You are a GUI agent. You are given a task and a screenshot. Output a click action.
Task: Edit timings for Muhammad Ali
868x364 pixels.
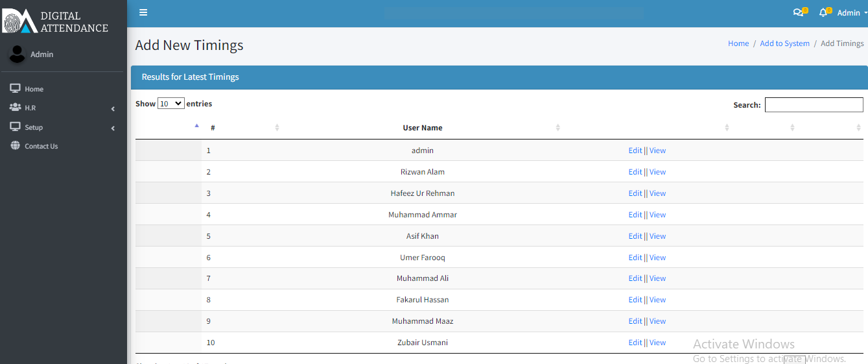[x=635, y=278]
